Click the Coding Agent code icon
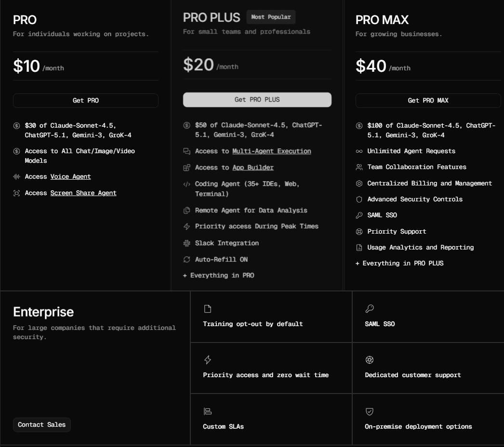 click(186, 184)
